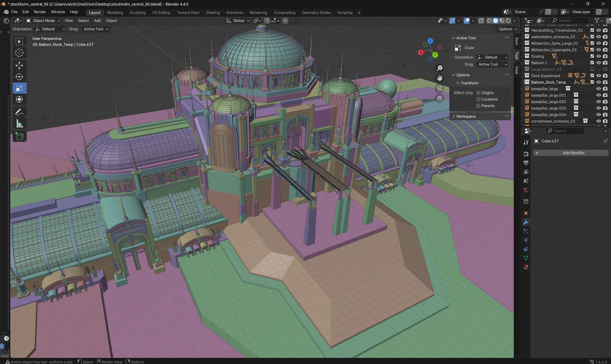Open the Edit menu
This screenshot has width=611, height=364.
click(25, 12)
